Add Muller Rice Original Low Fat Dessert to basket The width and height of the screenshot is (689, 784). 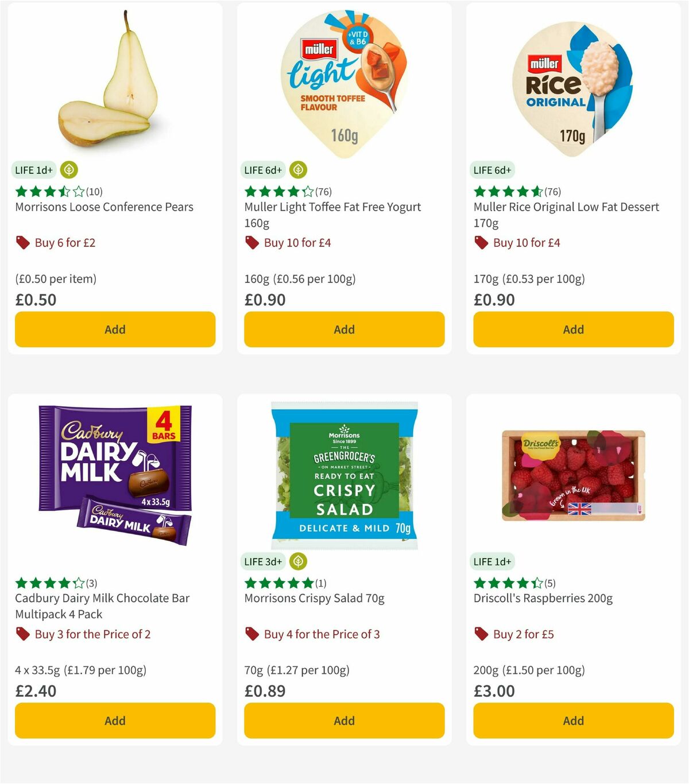click(573, 329)
